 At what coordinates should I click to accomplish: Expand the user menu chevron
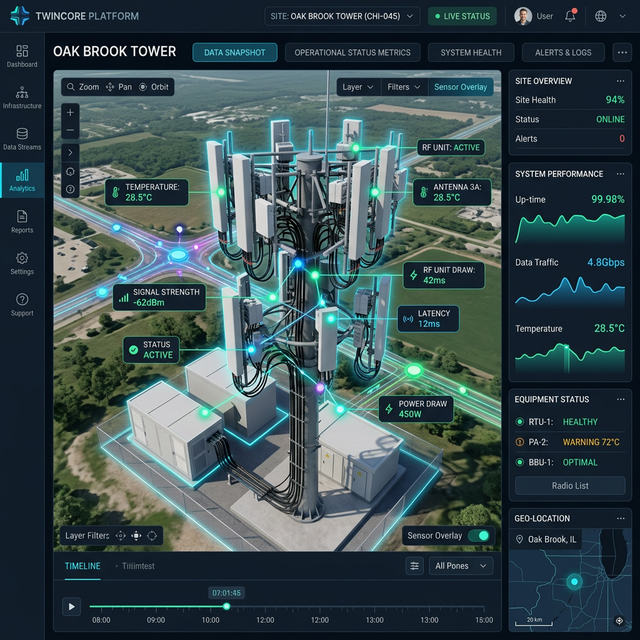click(622, 16)
